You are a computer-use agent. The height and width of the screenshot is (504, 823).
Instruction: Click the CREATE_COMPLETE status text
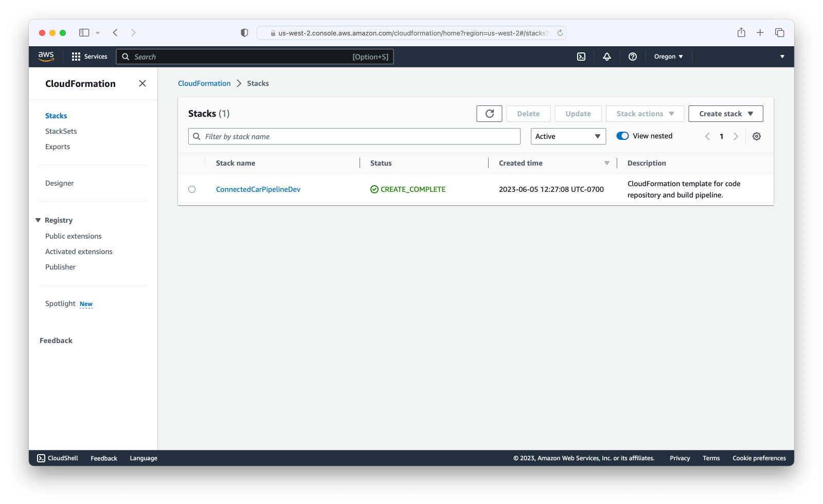413,189
